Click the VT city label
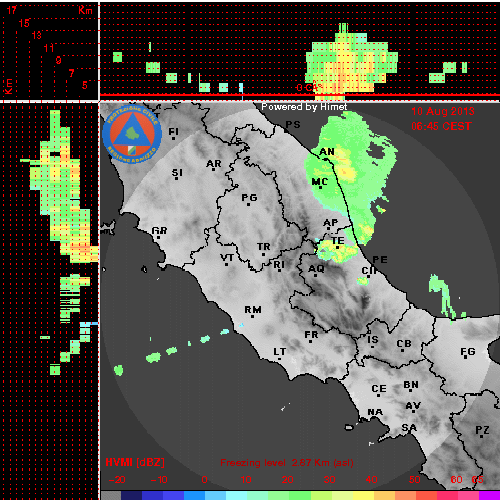The height and width of the screenshot is (500, 500). (x=227, y=258)
